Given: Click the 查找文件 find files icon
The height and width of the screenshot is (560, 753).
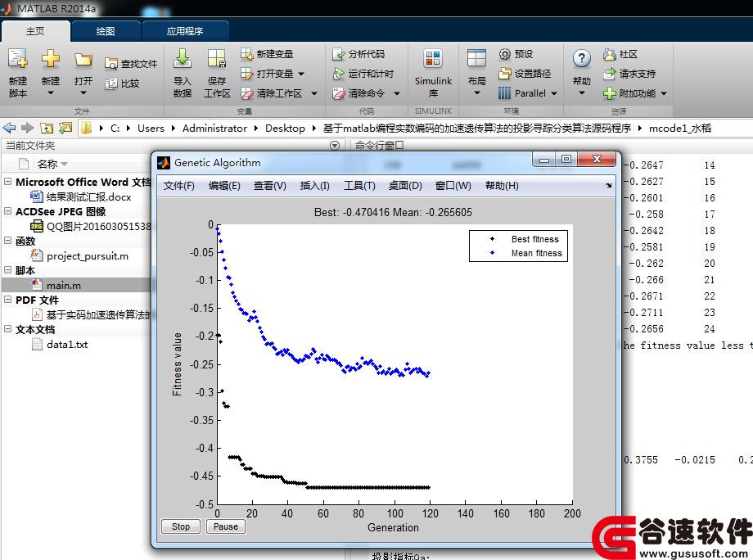Looking at the screenshot, I should [x=111, y=64].
